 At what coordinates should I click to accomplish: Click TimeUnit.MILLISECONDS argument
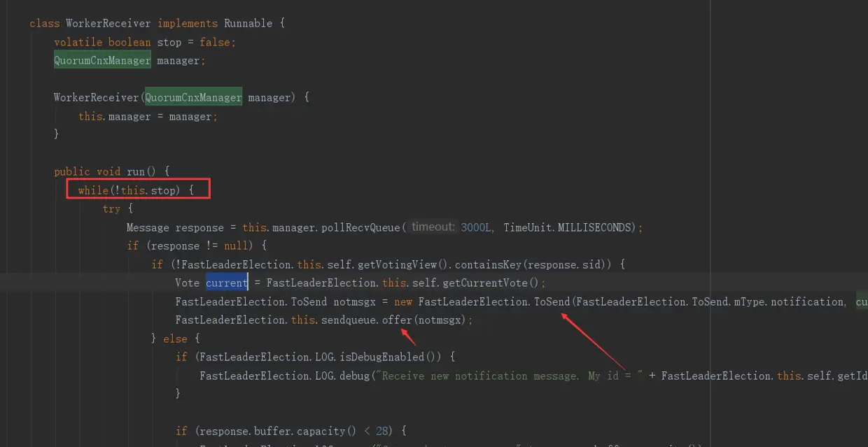[x=569, y=227]
